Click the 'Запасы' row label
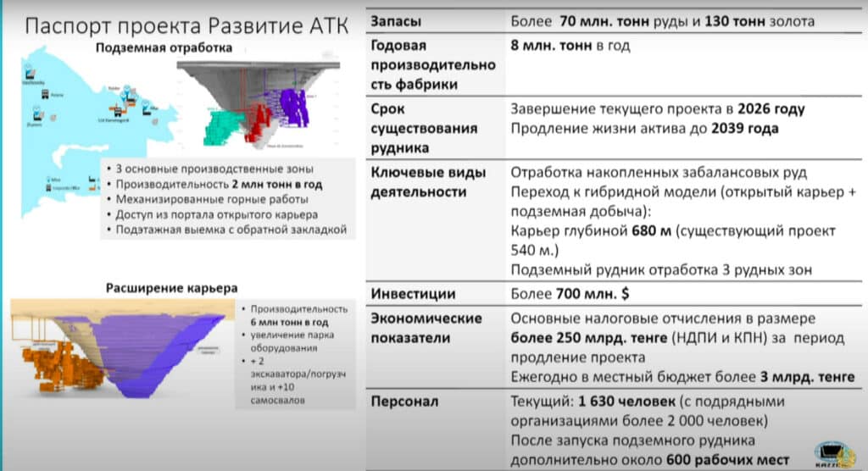The width and height of the screenshot is (868, 471). [x=396, y=21]
